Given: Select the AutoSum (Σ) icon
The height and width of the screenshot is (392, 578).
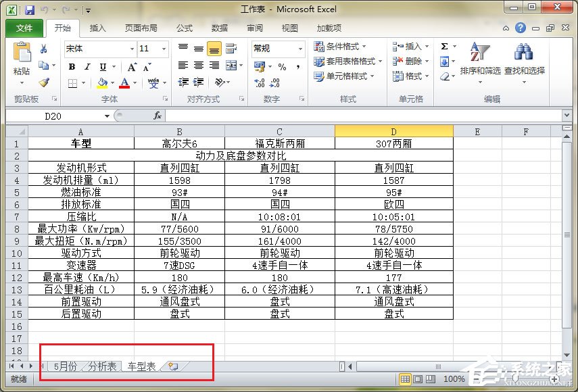Looking at the screenshot, I should pos(443,46).
